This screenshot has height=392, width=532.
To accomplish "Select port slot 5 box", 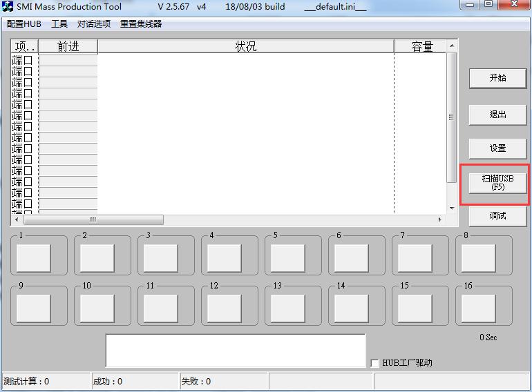I will (x=287, y=258).
